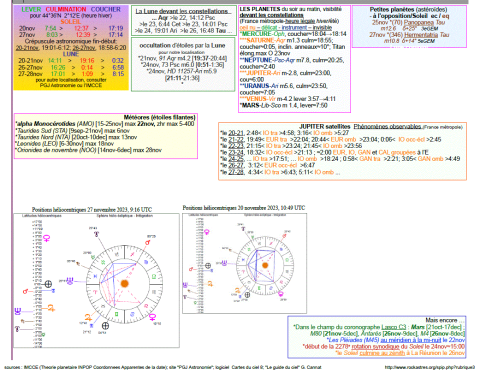Click the purple Neptune symbol at the left chart's edge
The width and height of the screenshot is (480, 373).
pos(18,311)
